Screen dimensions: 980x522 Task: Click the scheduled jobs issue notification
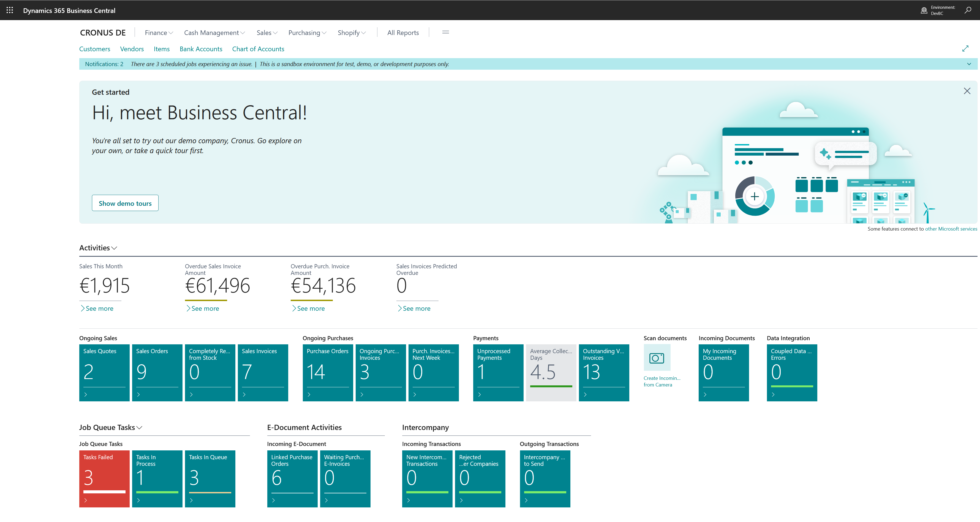coord(191,64)
